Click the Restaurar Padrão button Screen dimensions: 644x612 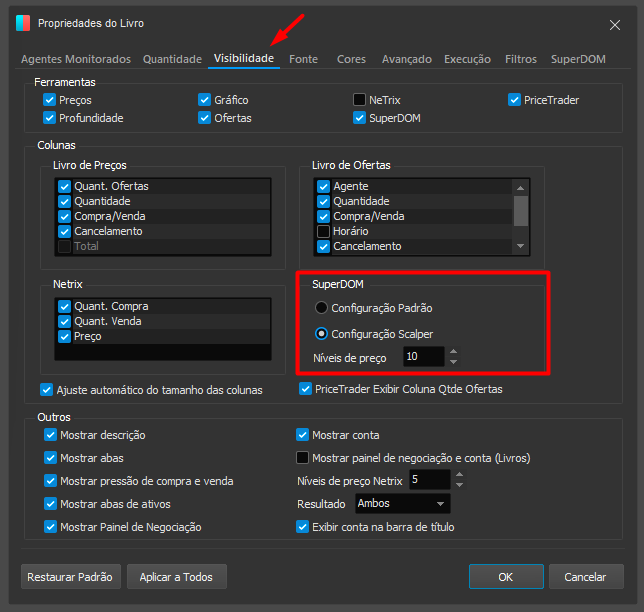(71, 577)
